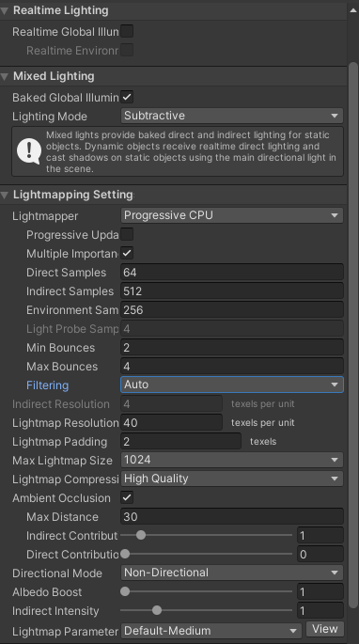
Task: Collapse the Realtime Lighting section
Action: [5, 10]
